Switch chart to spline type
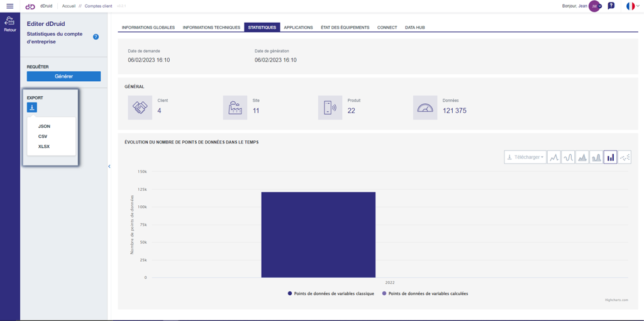The image size is (644, 321). [568, 157]
